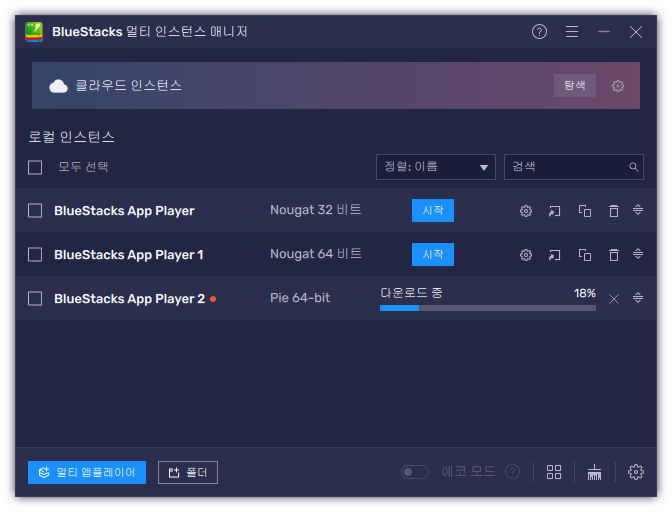Image resolution: width=672 pixels, height=512 pixels.
Task: Start the Nougat 64 비트 instance
Action: [x=432, y=255]
